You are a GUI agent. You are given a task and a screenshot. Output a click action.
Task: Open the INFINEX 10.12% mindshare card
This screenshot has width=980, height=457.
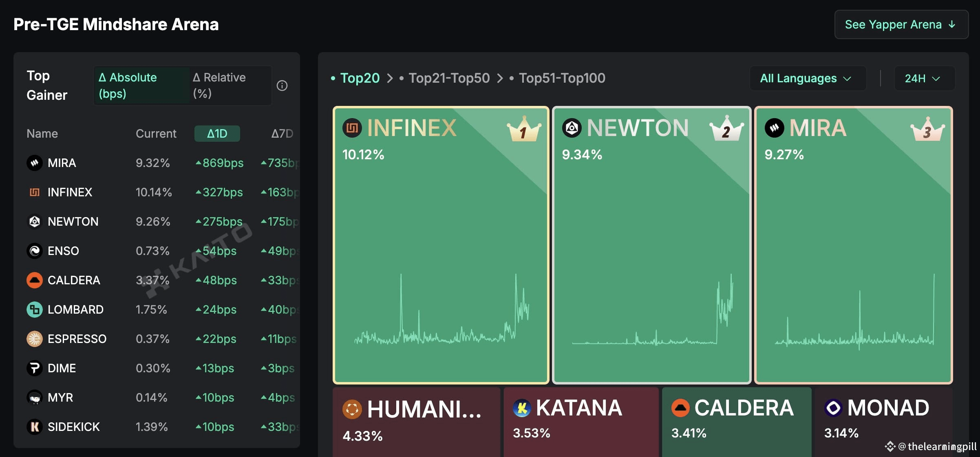(x=441, y=245)
